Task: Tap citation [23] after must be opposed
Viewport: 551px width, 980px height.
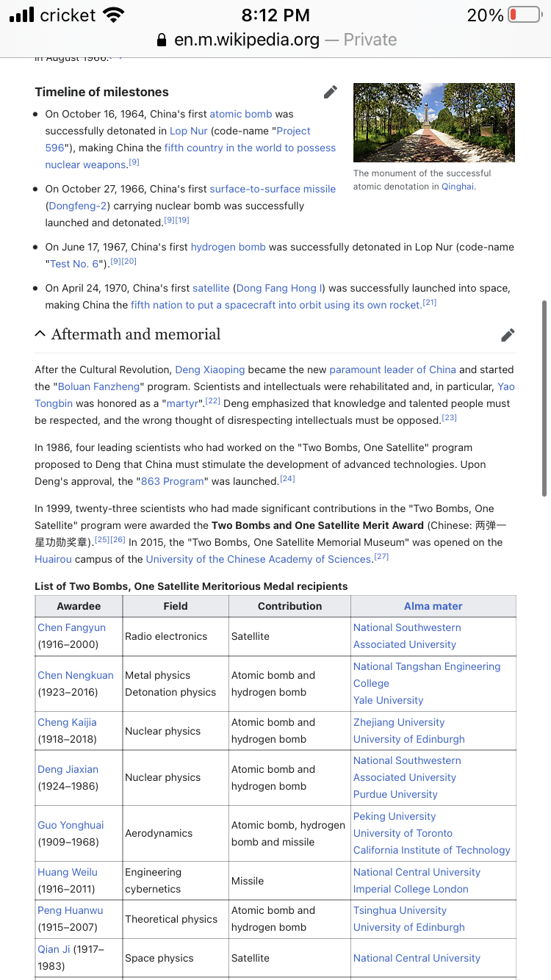Action: point(450,417)
